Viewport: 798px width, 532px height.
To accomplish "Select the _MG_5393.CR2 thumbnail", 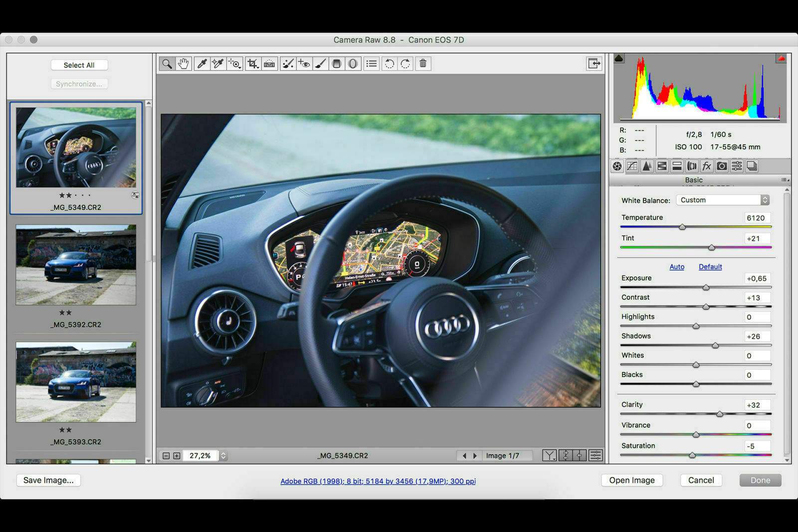I will click(x=76, y=382).
